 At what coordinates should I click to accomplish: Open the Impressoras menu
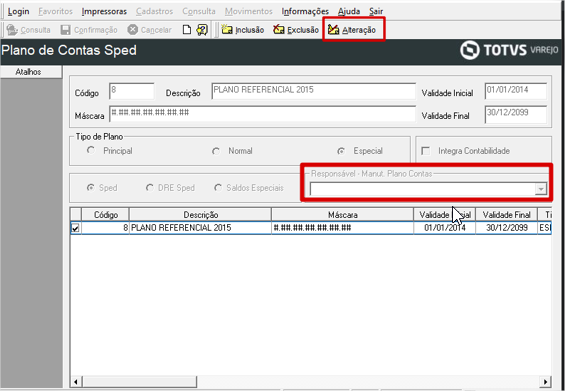point(104,12)
